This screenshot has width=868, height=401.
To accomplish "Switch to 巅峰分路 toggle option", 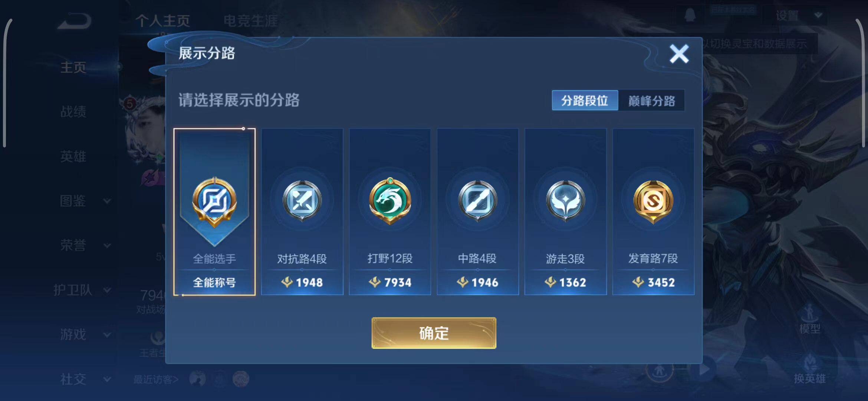I will pos(651,100).
